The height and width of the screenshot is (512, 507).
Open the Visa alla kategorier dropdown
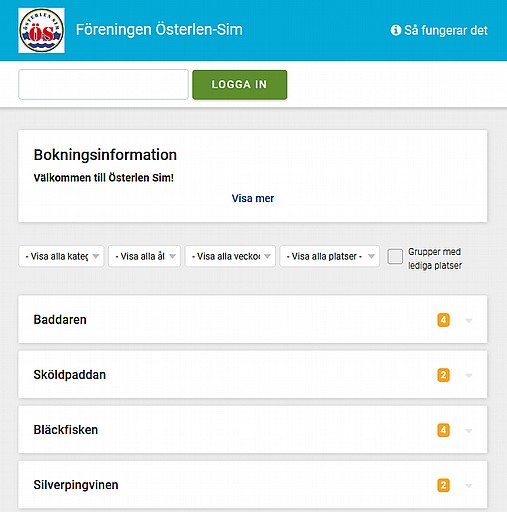[x=61, y=256]
